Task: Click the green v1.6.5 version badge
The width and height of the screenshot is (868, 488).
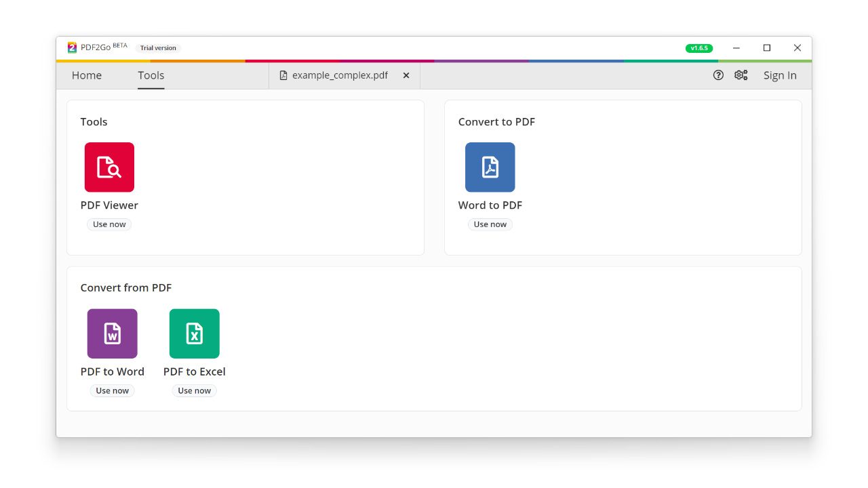Action: tap(699, 47)
